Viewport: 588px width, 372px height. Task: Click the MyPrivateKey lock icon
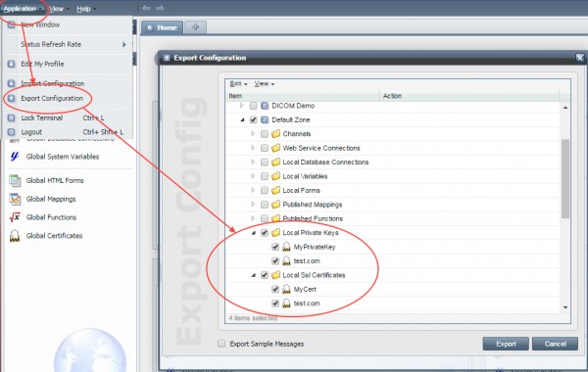286,247
